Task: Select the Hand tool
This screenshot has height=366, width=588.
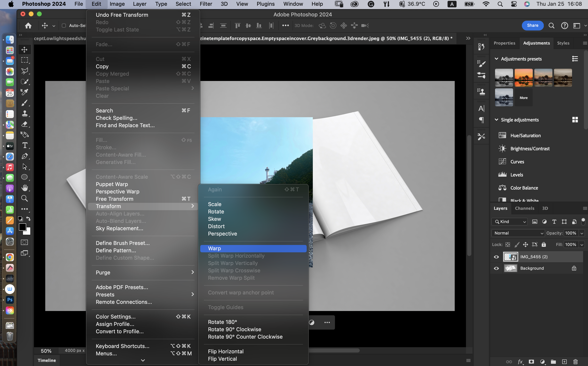Action: (x=25, y=187)
